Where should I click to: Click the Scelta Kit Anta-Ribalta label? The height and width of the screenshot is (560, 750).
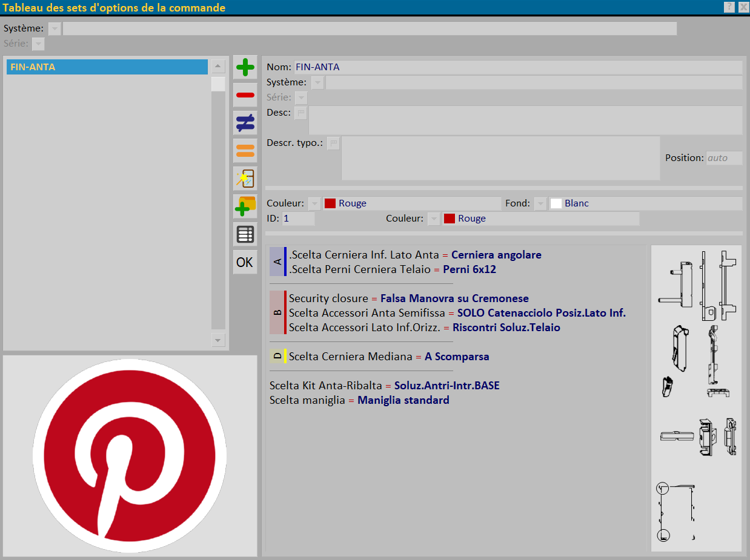(326, 386)
